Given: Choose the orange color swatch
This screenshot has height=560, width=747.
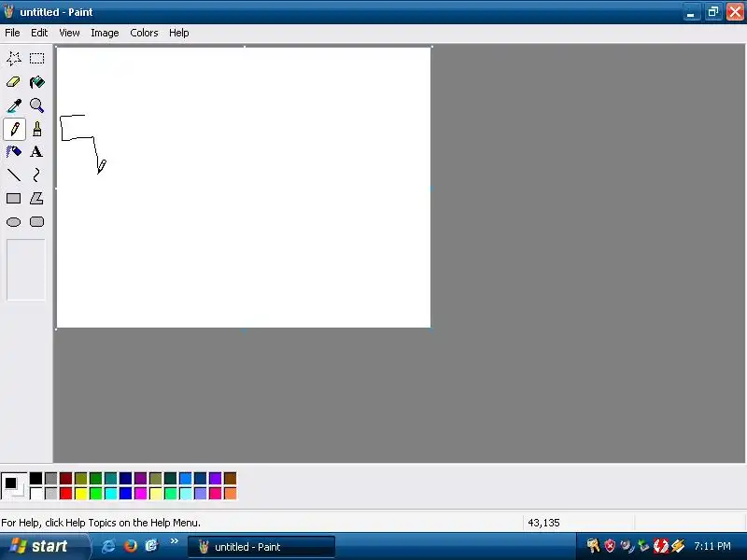Looking at the screenshot, I should (x=230, y=494).
